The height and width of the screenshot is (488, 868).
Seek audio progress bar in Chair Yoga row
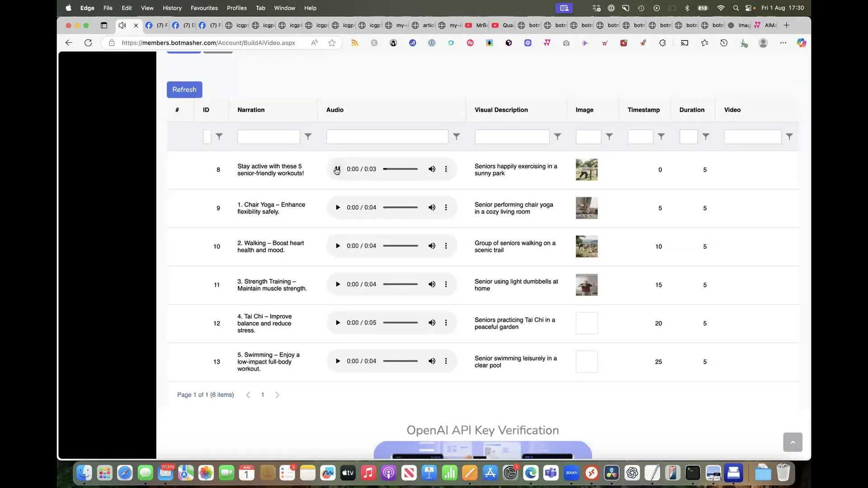pyautogui.click(x=401, y=207)
